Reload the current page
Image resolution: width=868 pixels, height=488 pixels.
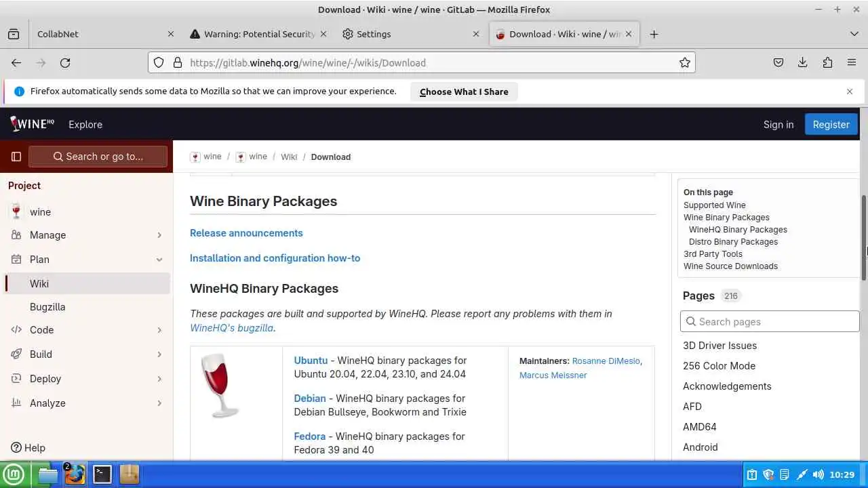point(65,62)
